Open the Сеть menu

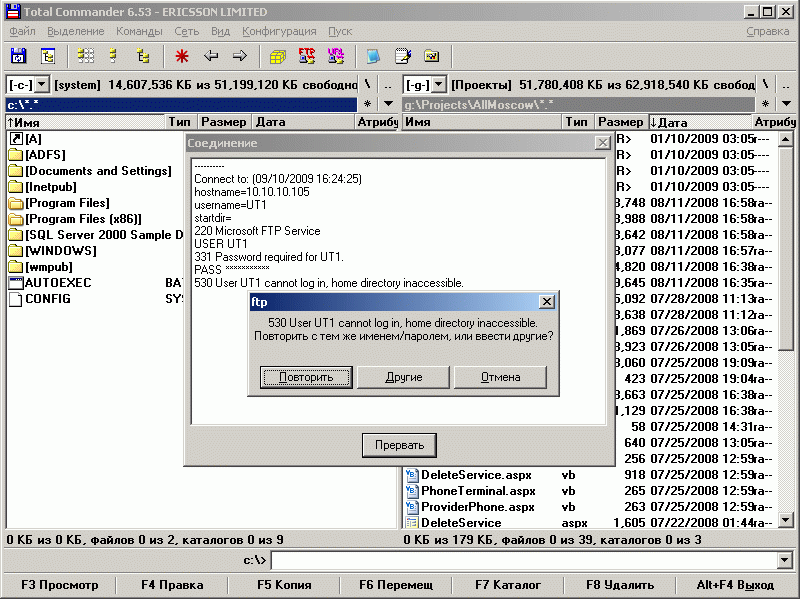[x=187, y=31]
